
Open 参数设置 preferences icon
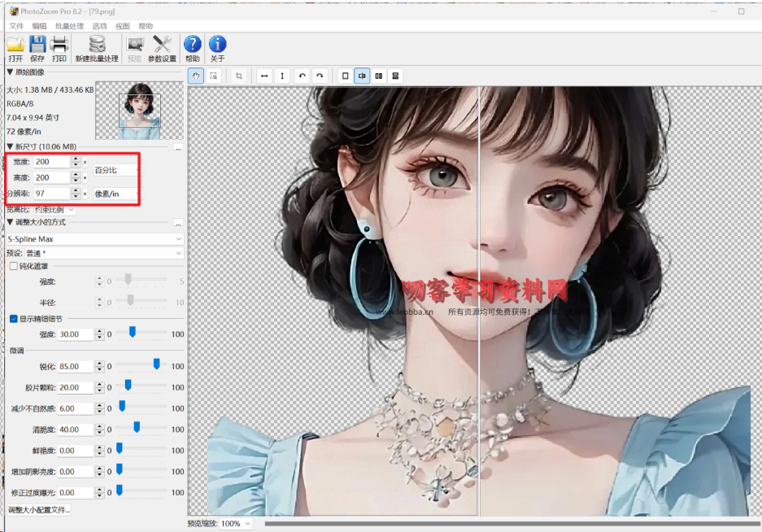[162, 49]
